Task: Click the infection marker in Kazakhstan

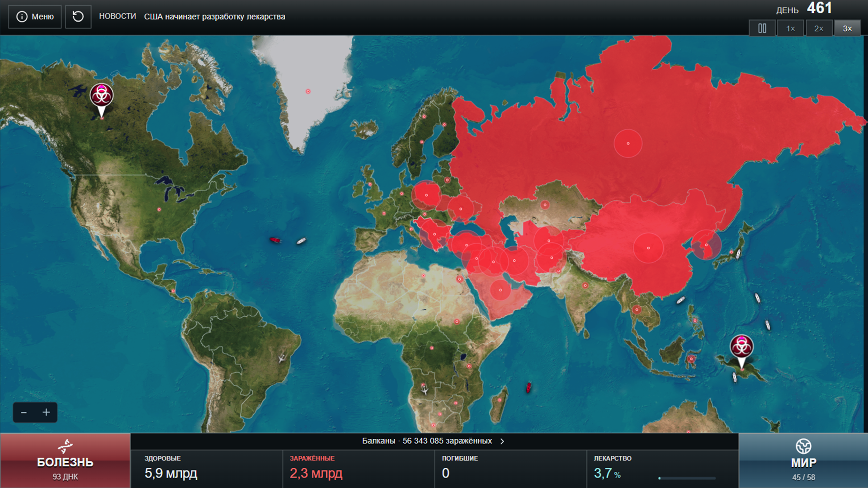Action: tap(545, 205)
